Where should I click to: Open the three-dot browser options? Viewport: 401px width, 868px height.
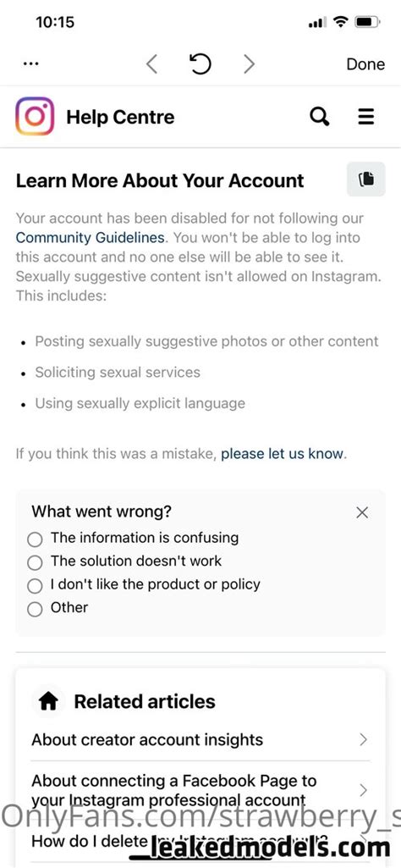pyautogui.click(x=31, y=64)
